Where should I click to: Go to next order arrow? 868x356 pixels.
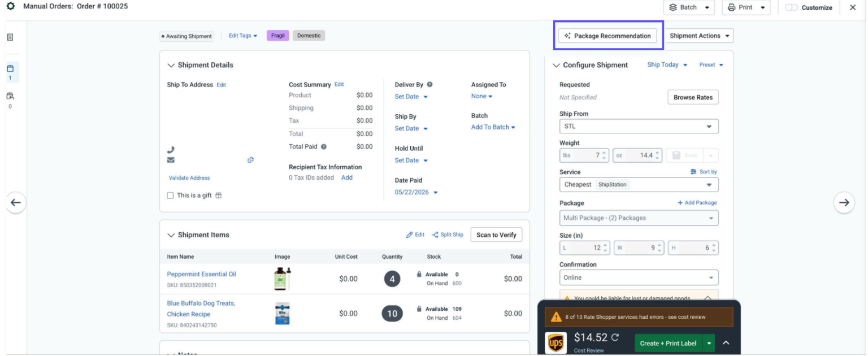click(844, 202)
